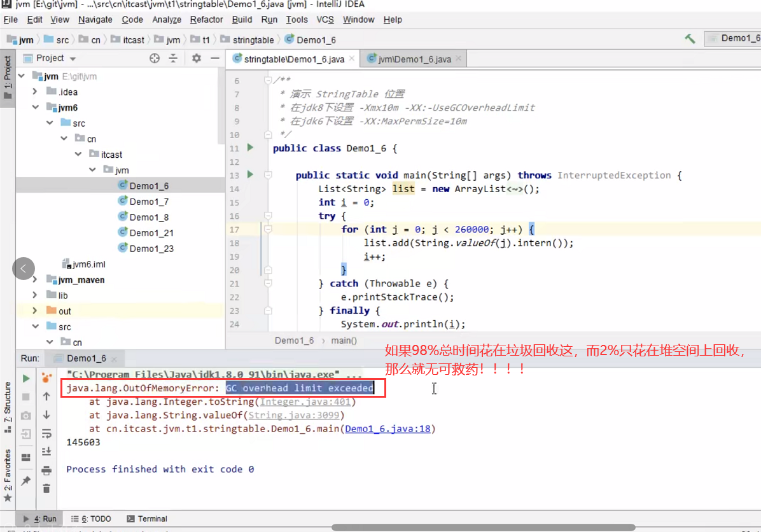The image size is (761, 532).
Task: Open the Demo1_6.java:18 stack trace link
Action: tap(387, 429)
